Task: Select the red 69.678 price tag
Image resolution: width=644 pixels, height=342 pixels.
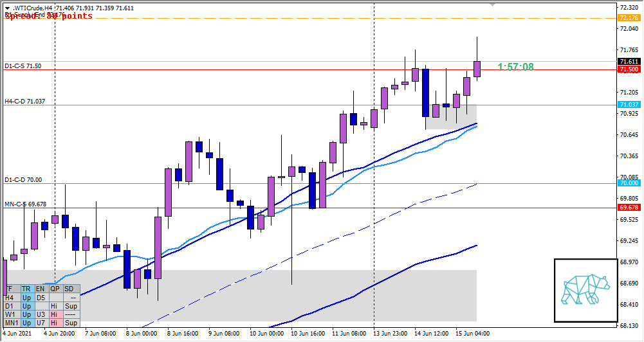Action: tap(628, 208)
